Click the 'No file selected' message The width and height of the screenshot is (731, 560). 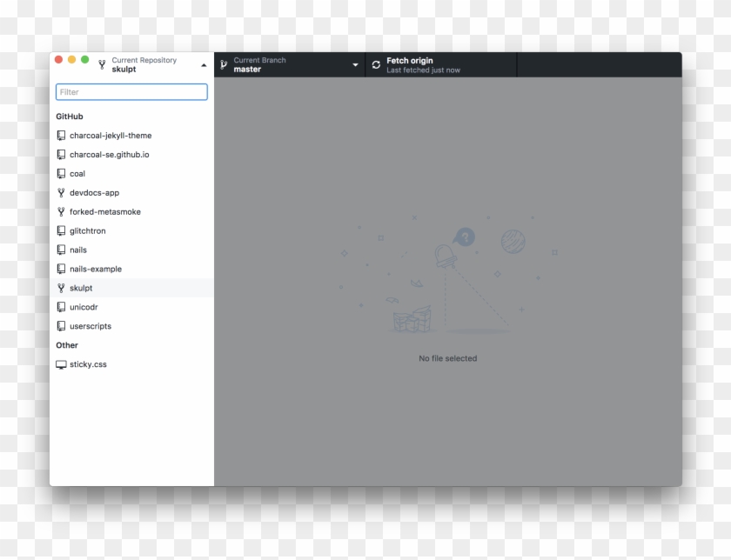click(447, 359)
